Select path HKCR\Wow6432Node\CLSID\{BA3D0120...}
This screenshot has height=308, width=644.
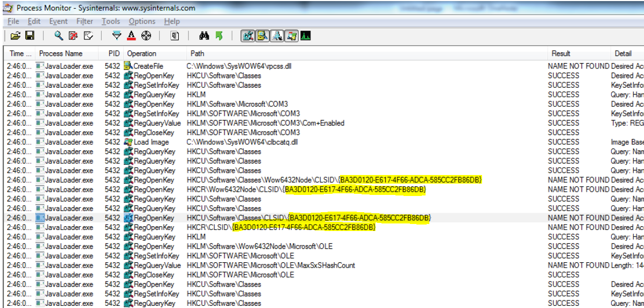pos(306,189)
